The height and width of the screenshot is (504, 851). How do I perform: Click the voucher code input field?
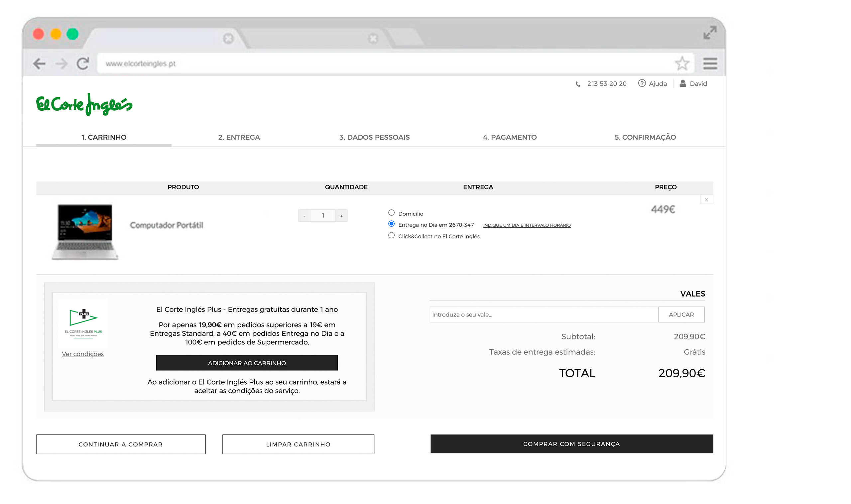click(x=543, y=315)
